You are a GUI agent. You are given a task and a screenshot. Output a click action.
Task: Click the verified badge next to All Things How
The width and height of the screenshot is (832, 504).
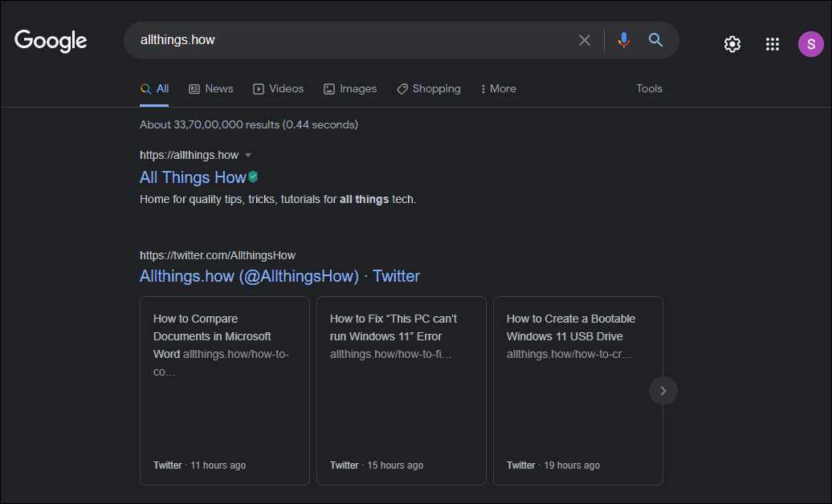pos(252,177)
